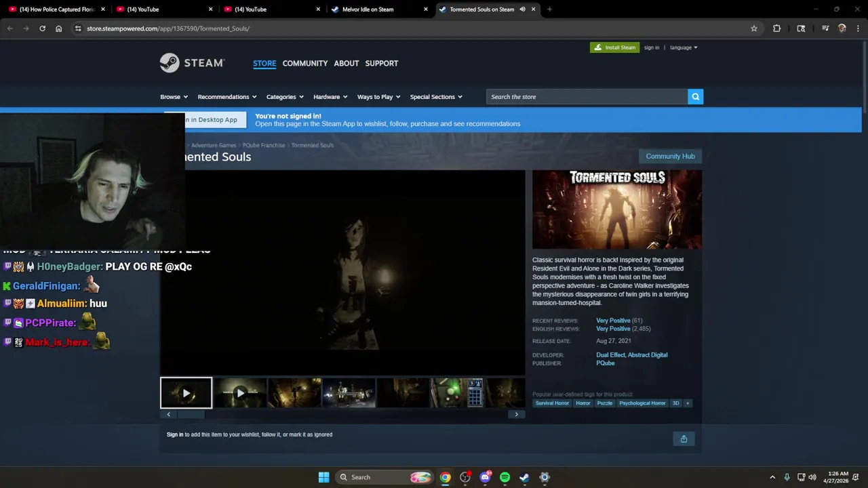The height and width of the screenshot is (488, 868).
Task: Click the Steam logo in header
Action: click(192, 63)
